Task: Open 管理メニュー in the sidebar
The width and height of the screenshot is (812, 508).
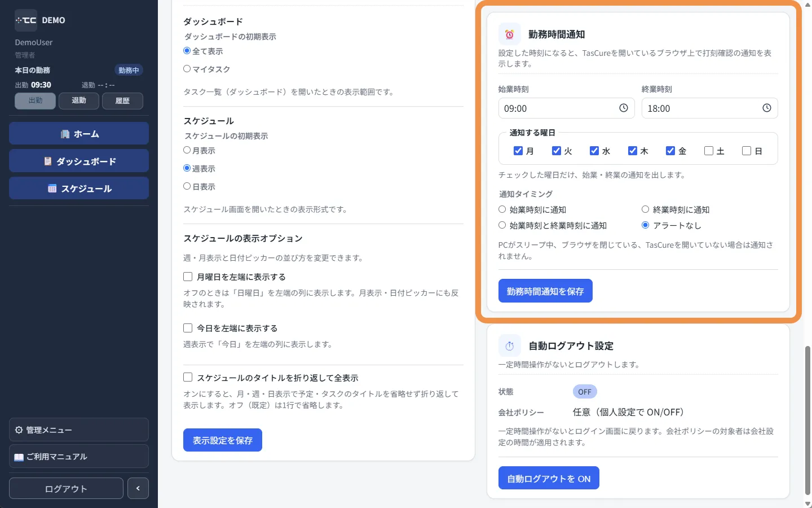Action: 79,430
